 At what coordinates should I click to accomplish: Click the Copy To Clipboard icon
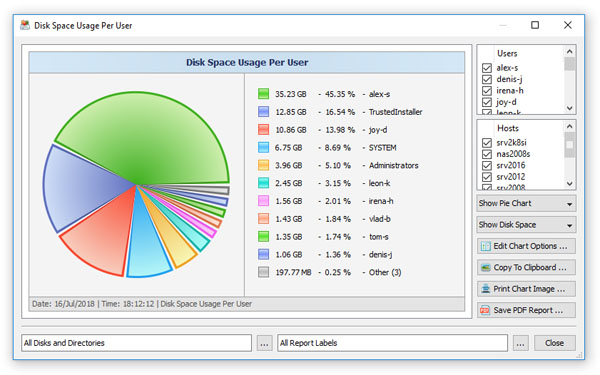(x=486, y=267)
